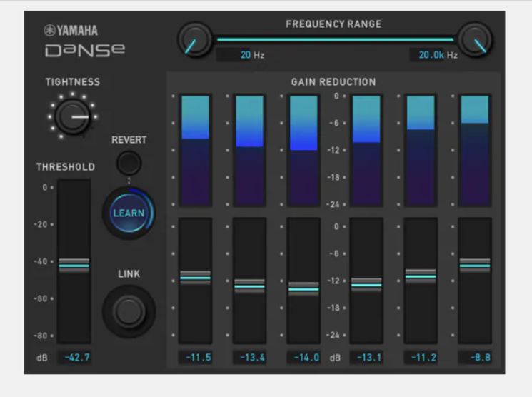Viewport: 532px width, 397px height.
Task: Click the -8.8 band value field
Action: [475, 357]
